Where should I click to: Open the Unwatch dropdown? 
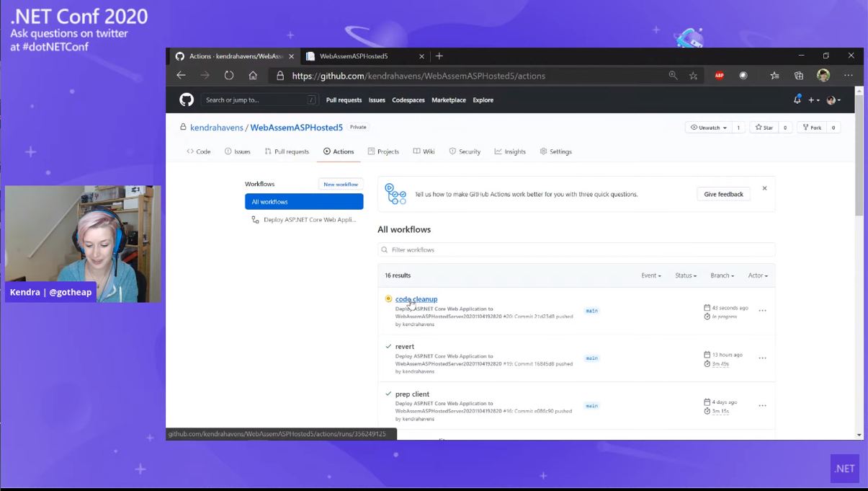pyautogui.click(x=708, y=128)
